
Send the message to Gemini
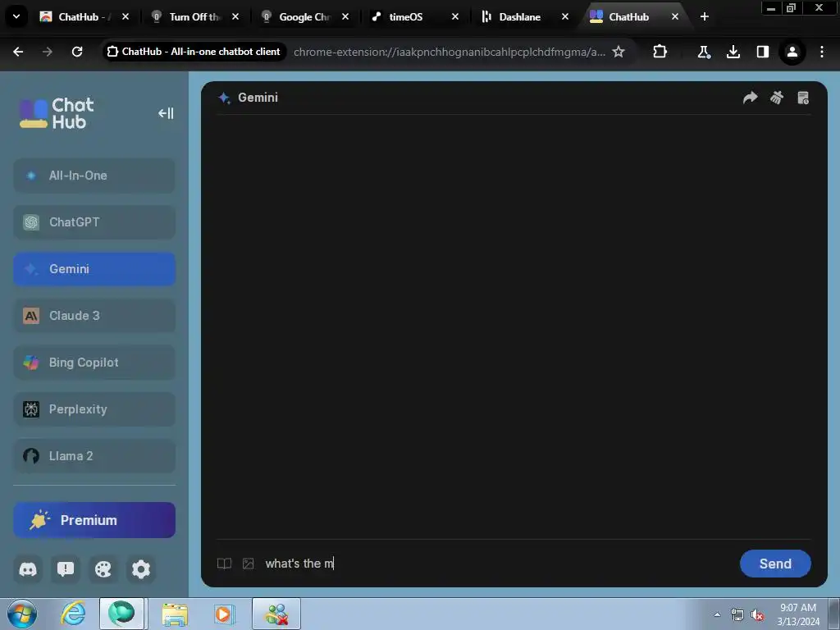775,564
